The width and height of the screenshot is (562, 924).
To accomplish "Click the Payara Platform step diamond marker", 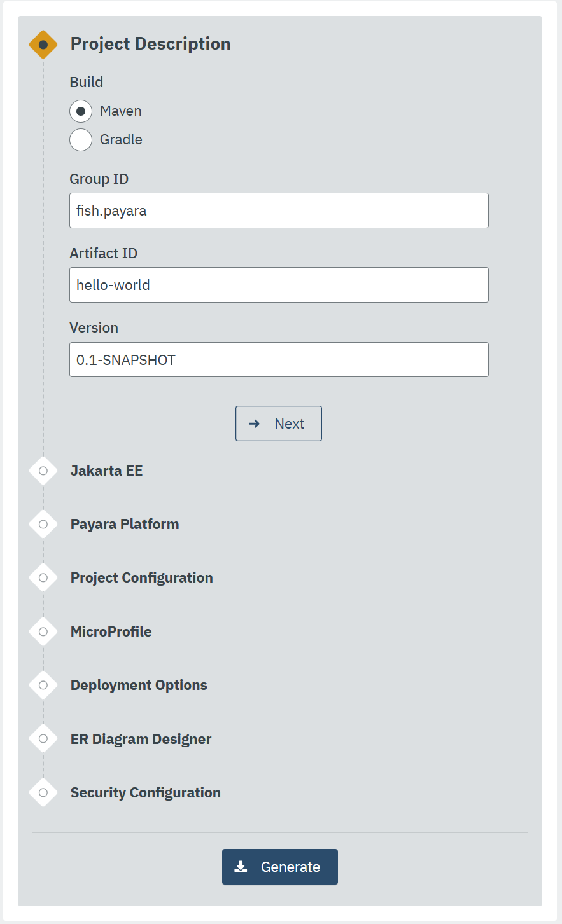I will [x=43, y=525].
